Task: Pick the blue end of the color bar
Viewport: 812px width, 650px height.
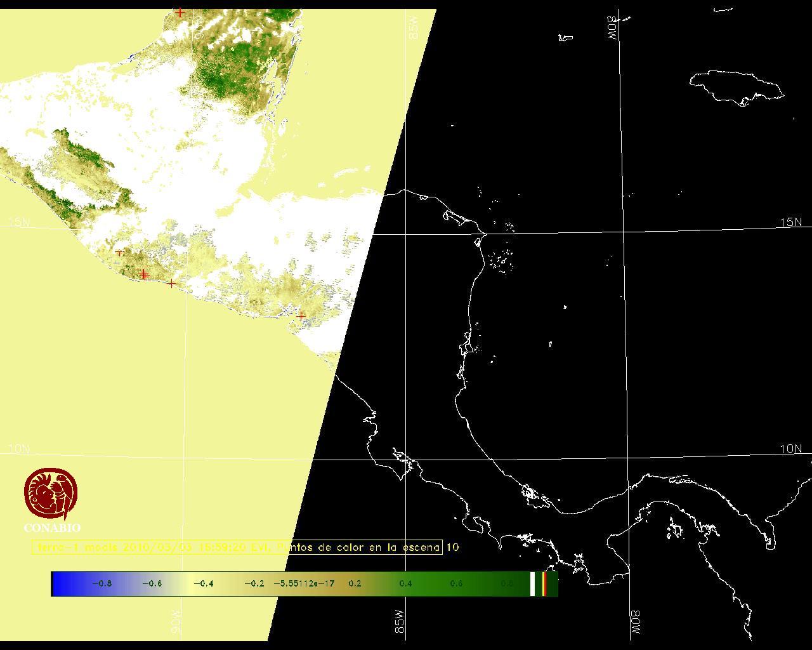Action: tap(61, 583)
